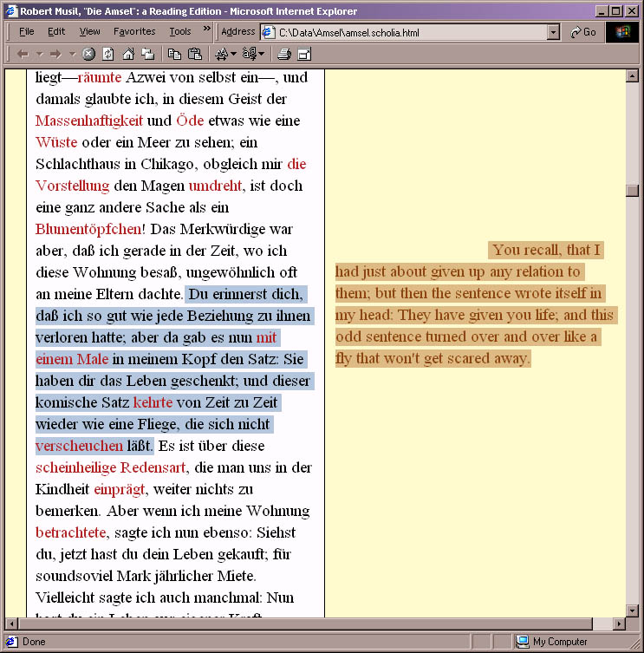The image size is (644, 653).
Task: Click the red word "verscheuchen"
Action: pos(79,446)
